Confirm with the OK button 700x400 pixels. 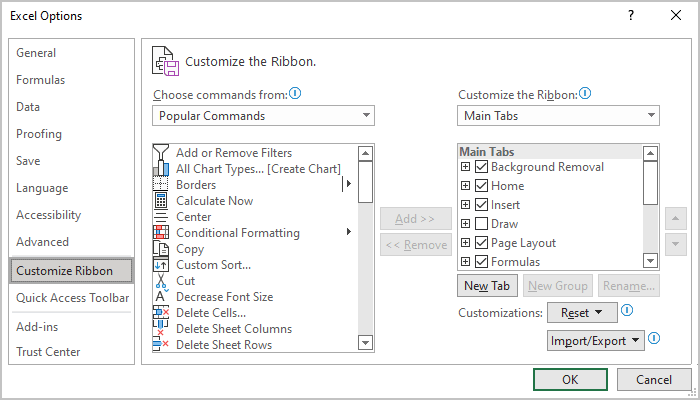click(x=570, y=379)
